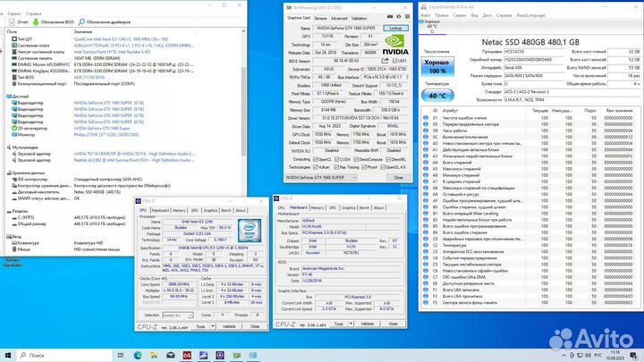
Task: Click the volume icon in the system tray
Action: [588, 356]
